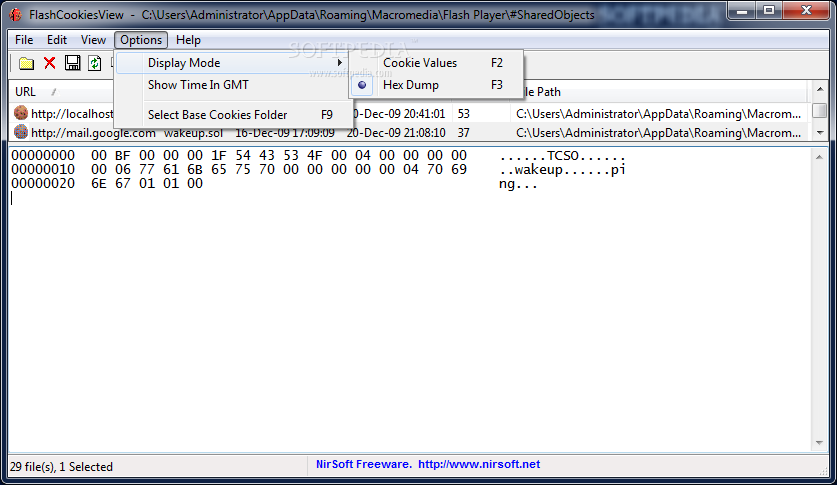Sort by the URL column header

[61, 92]
